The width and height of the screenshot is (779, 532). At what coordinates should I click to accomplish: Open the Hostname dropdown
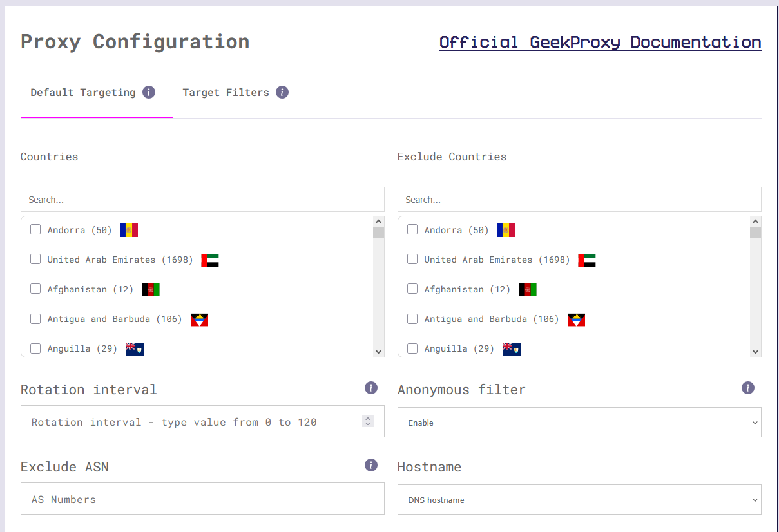(579, 499)
